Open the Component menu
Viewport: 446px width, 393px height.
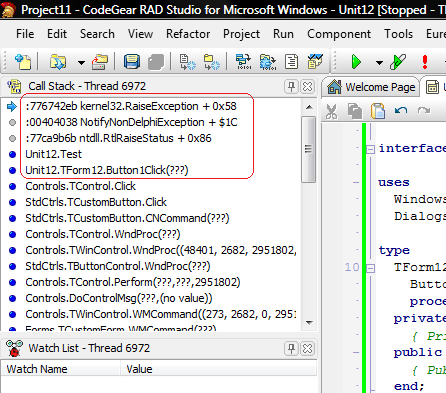point(339,34)
